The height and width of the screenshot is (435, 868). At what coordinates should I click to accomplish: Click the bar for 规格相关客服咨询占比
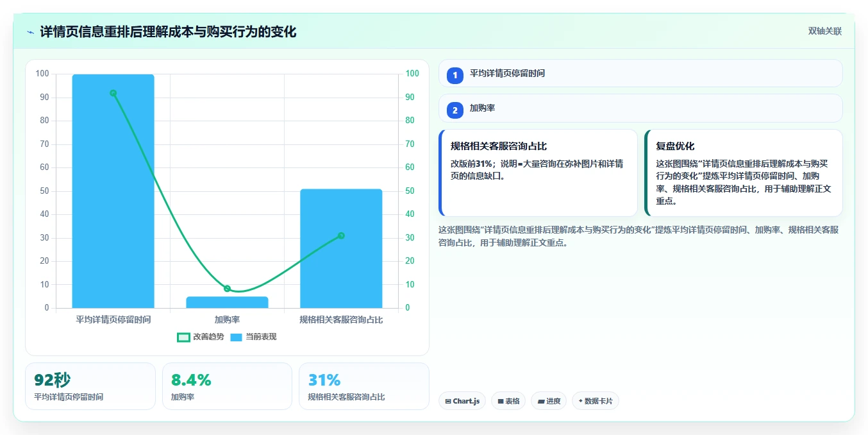341,248
